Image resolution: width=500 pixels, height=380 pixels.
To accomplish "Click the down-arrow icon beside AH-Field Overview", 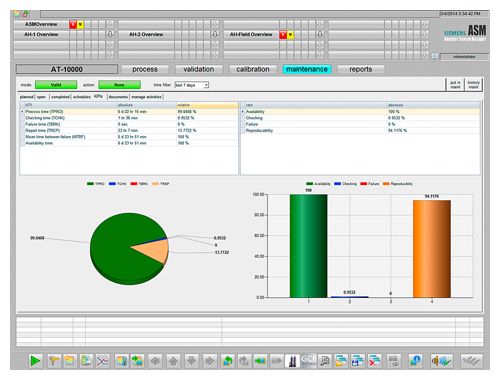I will coord(320,34).
